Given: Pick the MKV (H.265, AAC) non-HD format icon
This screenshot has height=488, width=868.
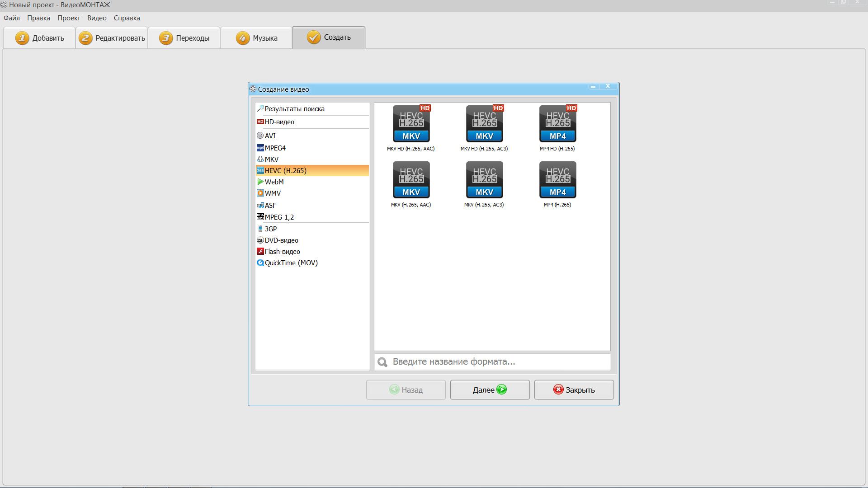Looking at the screenshot, I should coord(411,180).
